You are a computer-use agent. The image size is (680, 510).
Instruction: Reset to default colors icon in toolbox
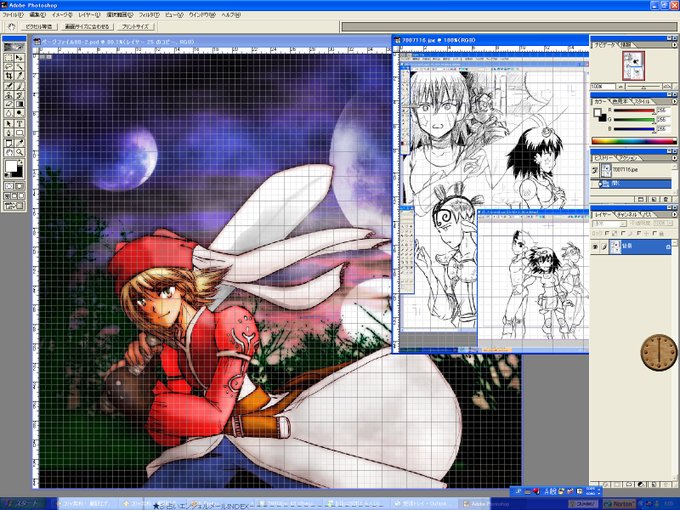point(7,175)
